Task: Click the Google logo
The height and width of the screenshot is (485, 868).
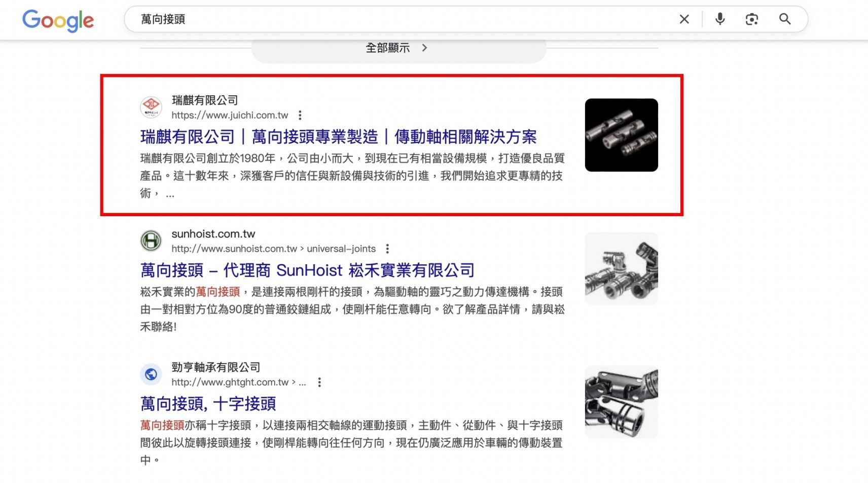Action: (x=58, y=20)
